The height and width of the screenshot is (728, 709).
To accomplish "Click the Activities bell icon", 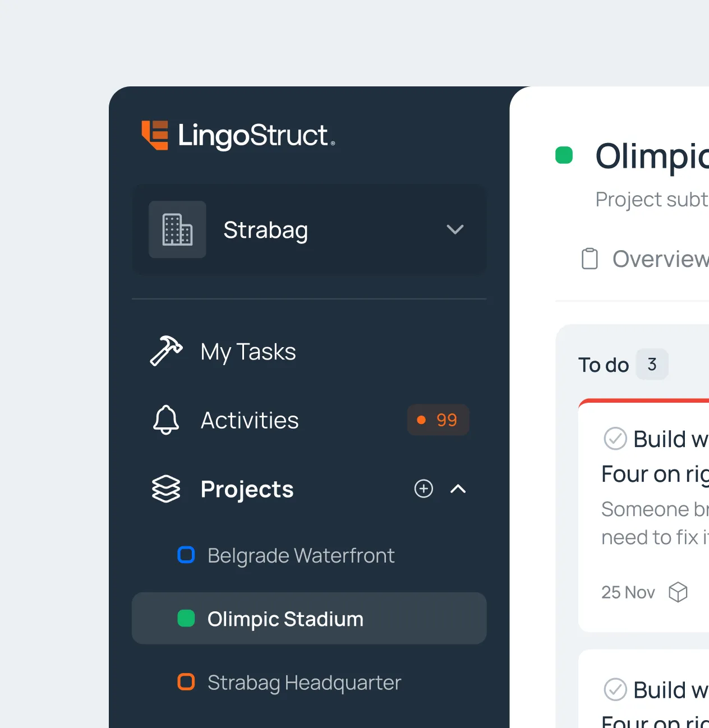I will coord(166,420).
